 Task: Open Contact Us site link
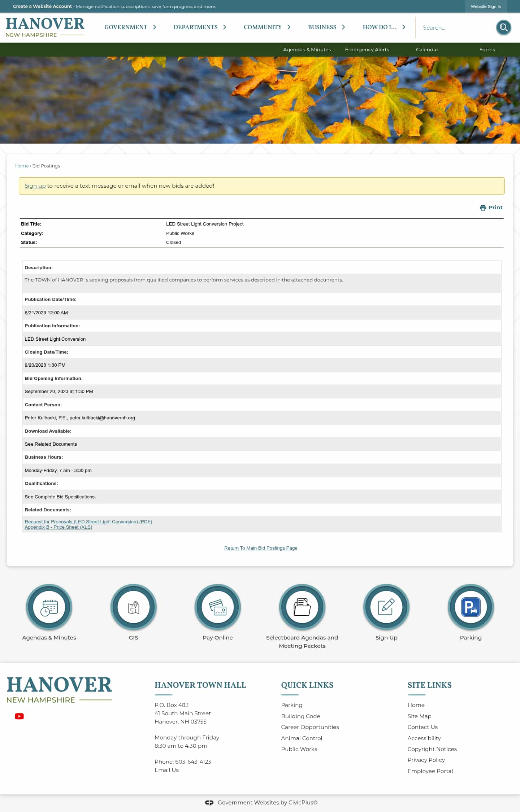pyautogui.click(x=422, y=727)
